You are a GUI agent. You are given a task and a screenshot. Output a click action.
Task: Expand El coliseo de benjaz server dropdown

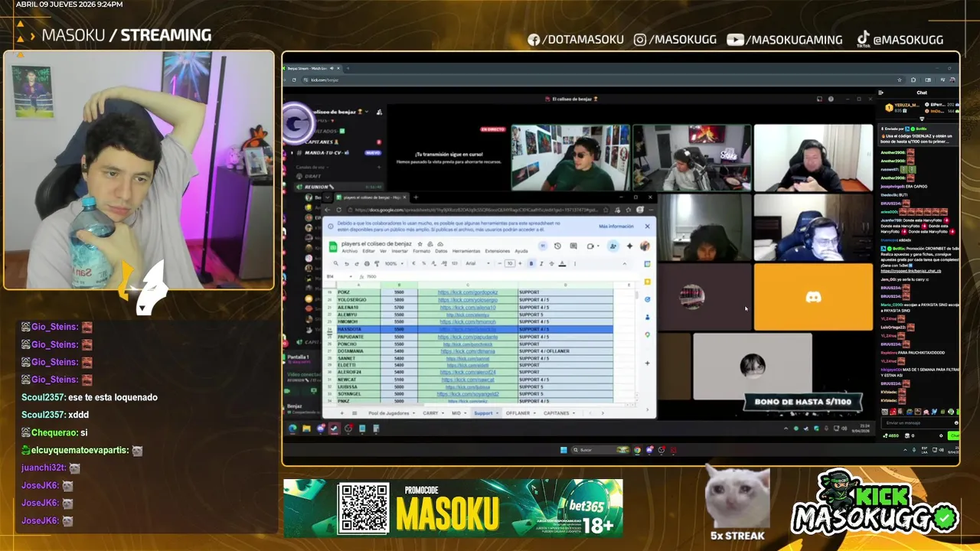tap(367, 112)
